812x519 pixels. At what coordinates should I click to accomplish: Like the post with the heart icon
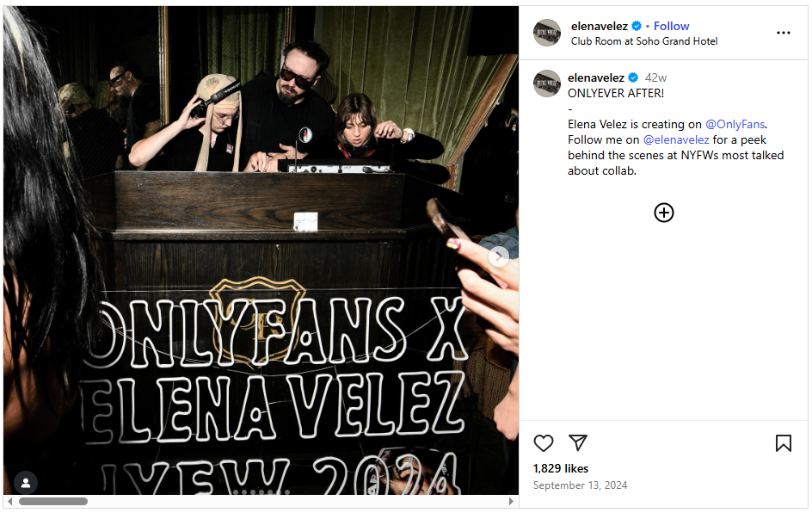(544, 443)
